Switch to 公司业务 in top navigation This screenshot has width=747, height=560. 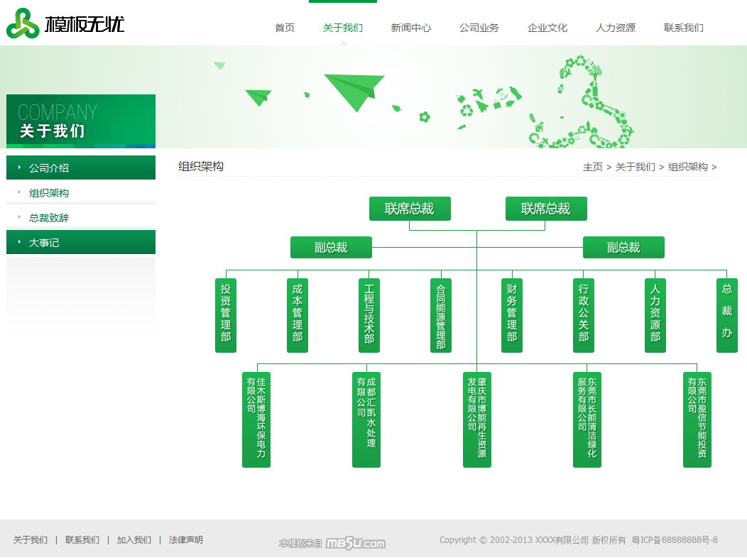coord(479,28)
